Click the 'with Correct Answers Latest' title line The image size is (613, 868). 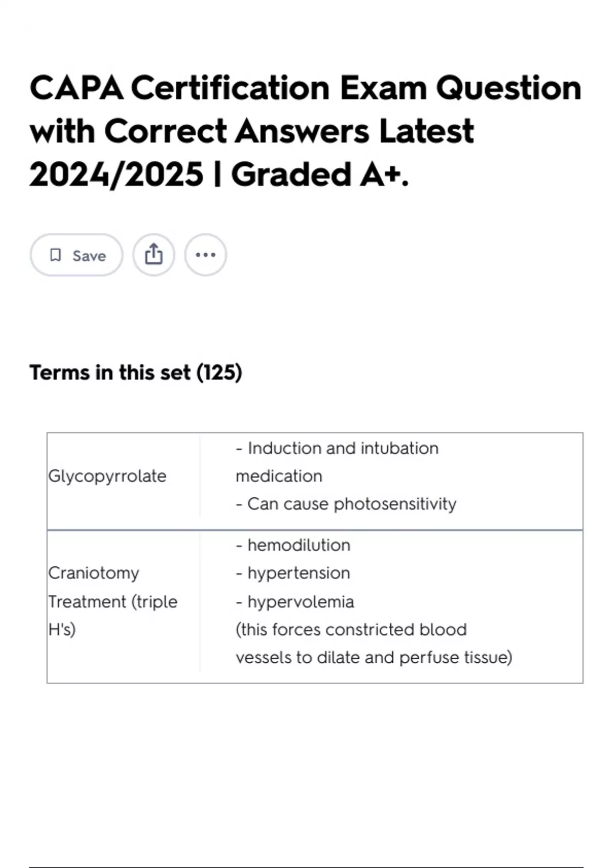pyautogui.click(x=252, y=131)
